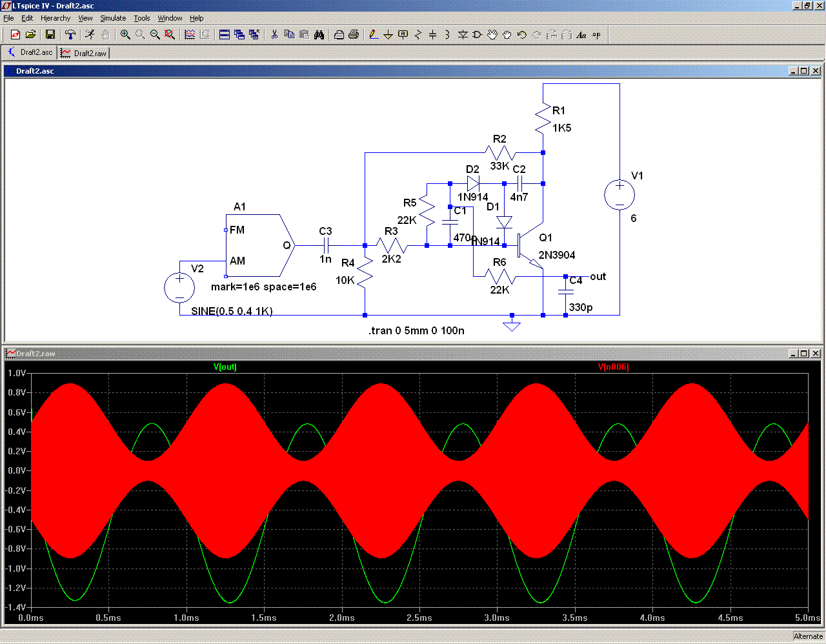Open the Help menu
Image resolution: width=826 pixels, height=644 pixels.
tap(197, 18)
